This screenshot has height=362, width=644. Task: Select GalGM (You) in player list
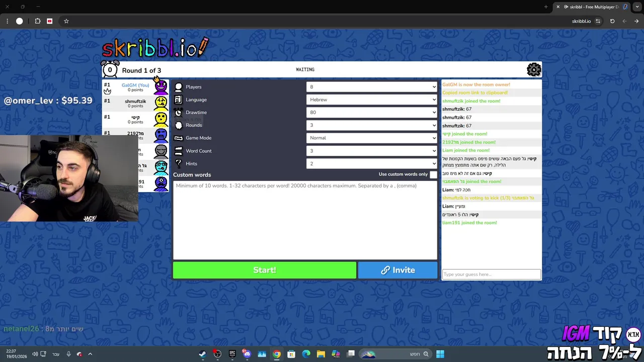[x=135, y=85]
